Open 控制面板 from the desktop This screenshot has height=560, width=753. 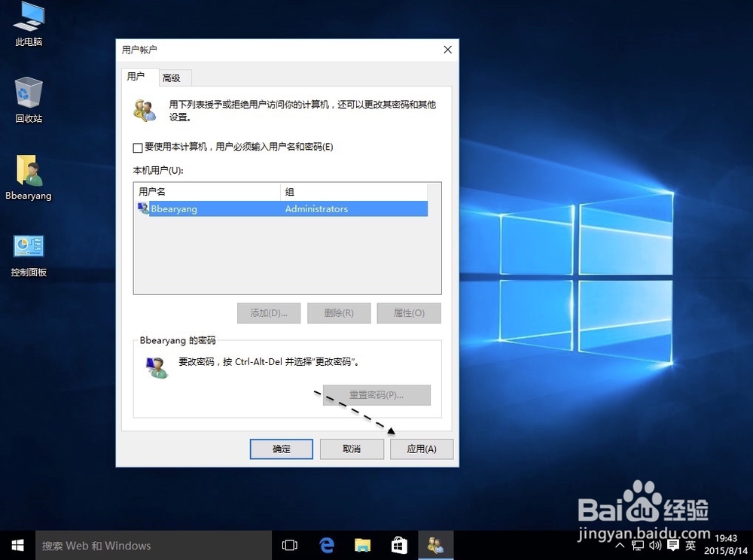28,251
